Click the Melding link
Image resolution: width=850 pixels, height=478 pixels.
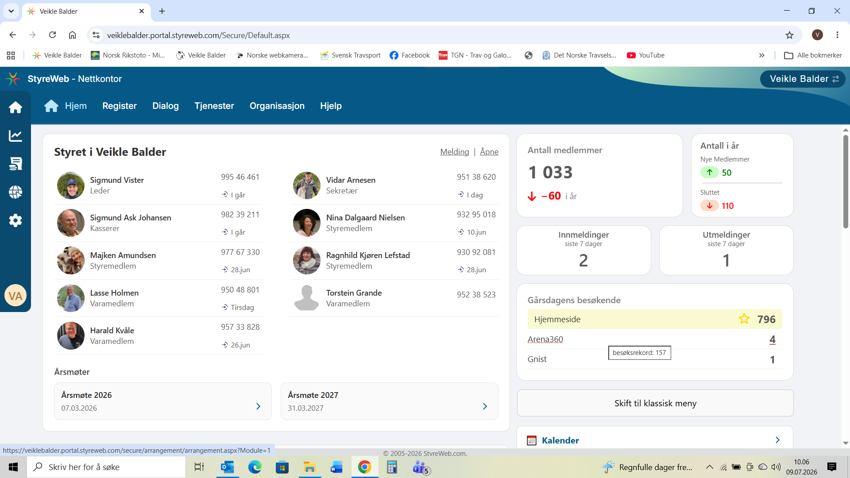point(454,152)
